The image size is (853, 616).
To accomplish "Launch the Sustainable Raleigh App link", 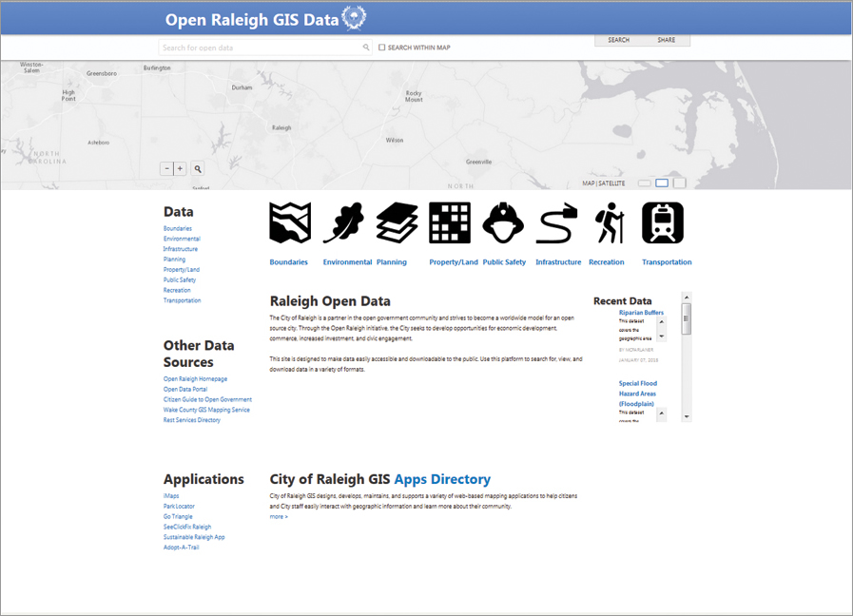I will click(194, 537).
